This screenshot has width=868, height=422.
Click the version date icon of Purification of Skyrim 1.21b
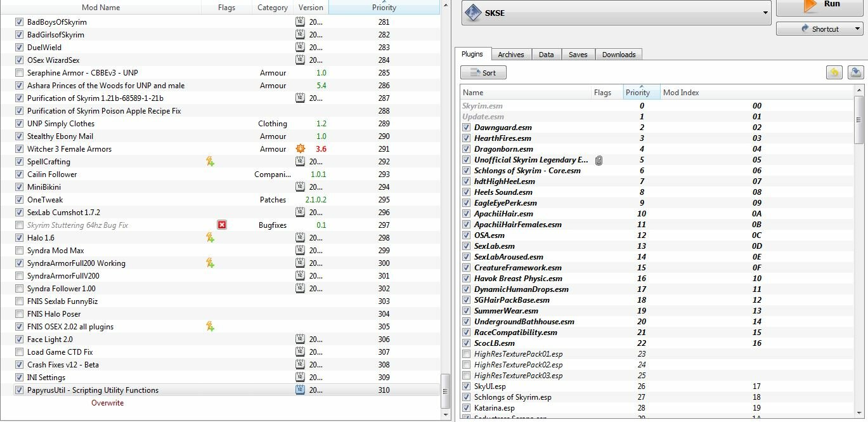[300, 98]
